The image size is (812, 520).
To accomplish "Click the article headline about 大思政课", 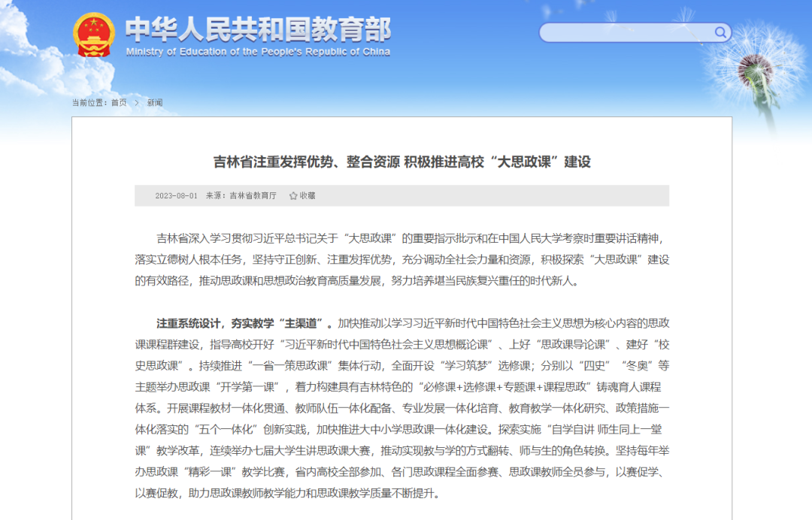I will coord(401,162).
